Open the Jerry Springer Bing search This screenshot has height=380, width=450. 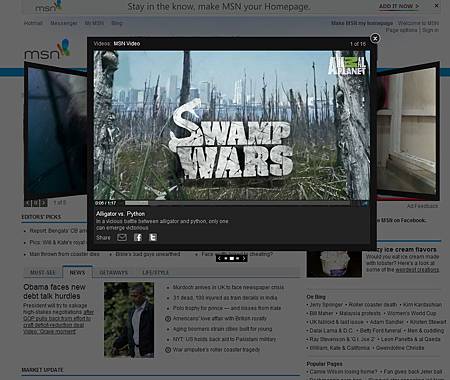click(x=326, y=305)
